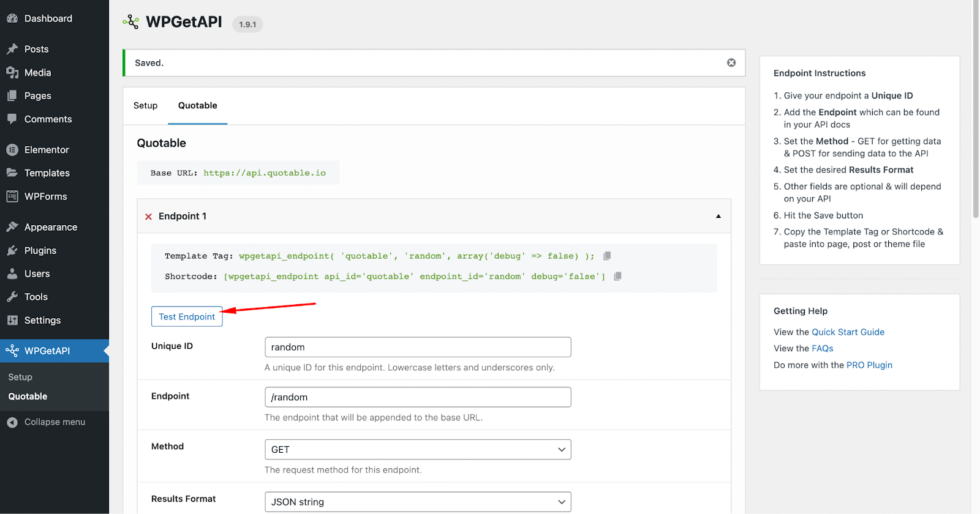Click the Users person icon
This screenshot has height=514, width=980.
coord(12,274)
